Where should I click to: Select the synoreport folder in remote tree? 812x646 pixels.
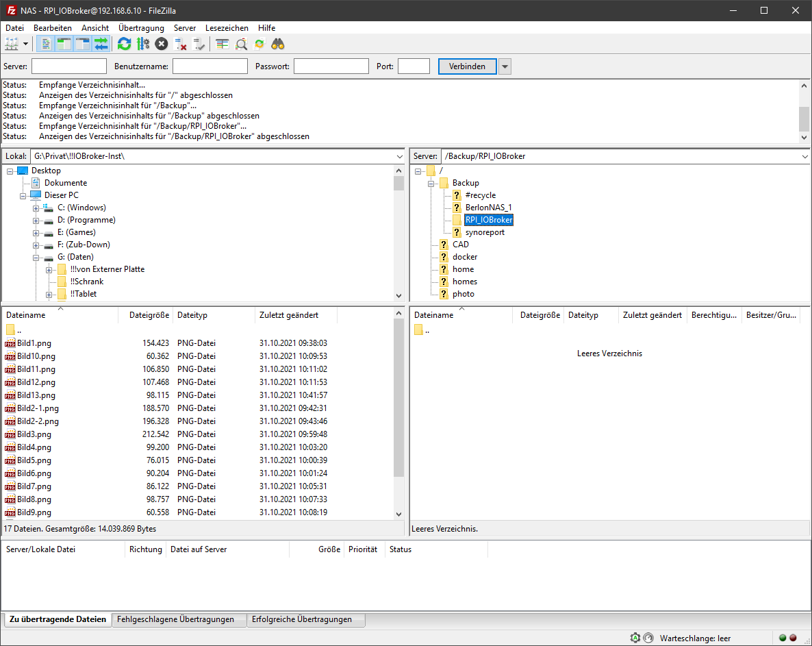[x=485, y=232]
